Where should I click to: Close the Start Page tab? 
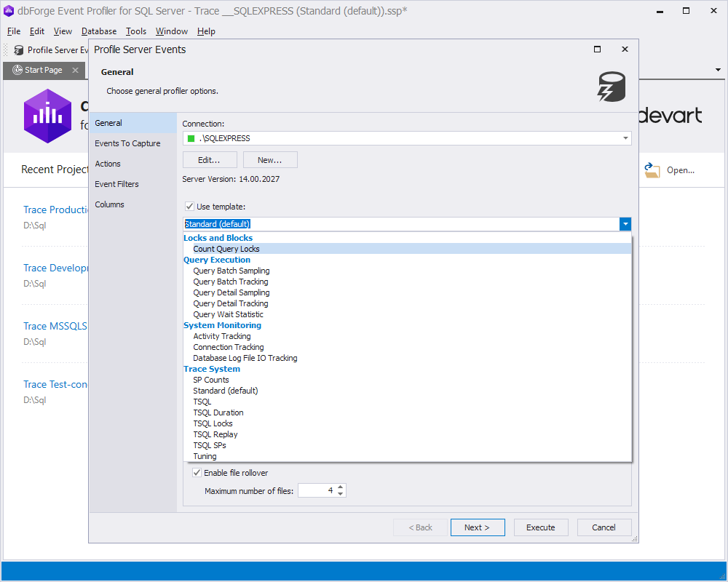point(75,70)
